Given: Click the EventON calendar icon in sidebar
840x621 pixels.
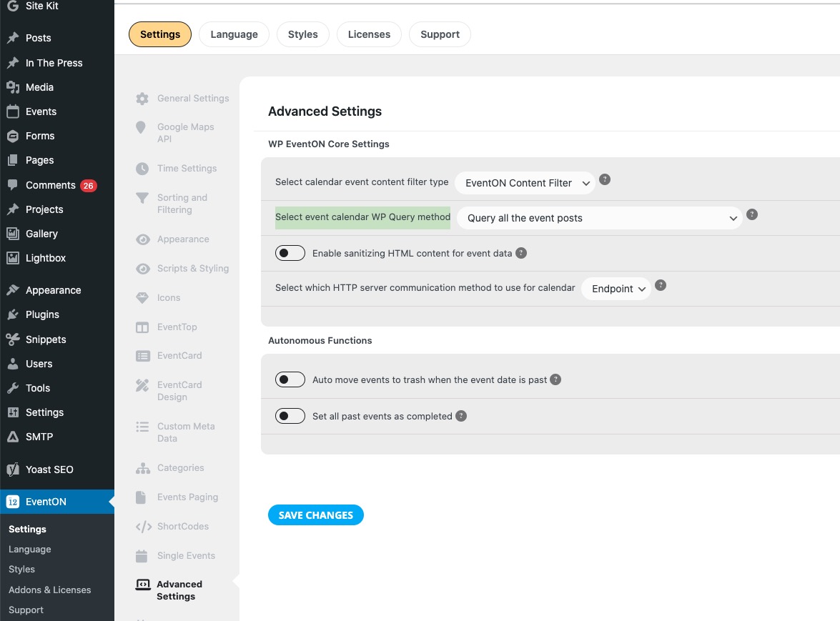Looking at the screenshot, I should coord(13,502).
